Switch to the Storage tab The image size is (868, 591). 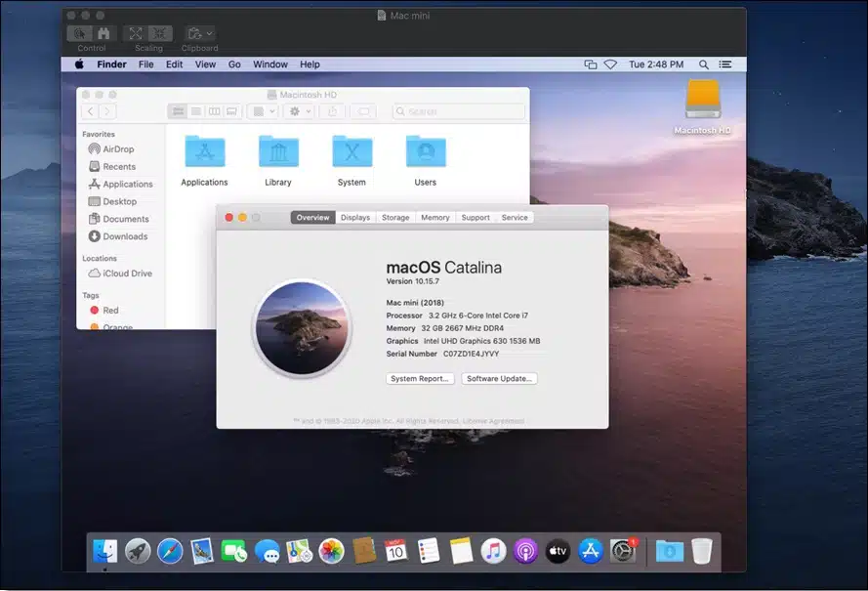(x=395, y=218)
